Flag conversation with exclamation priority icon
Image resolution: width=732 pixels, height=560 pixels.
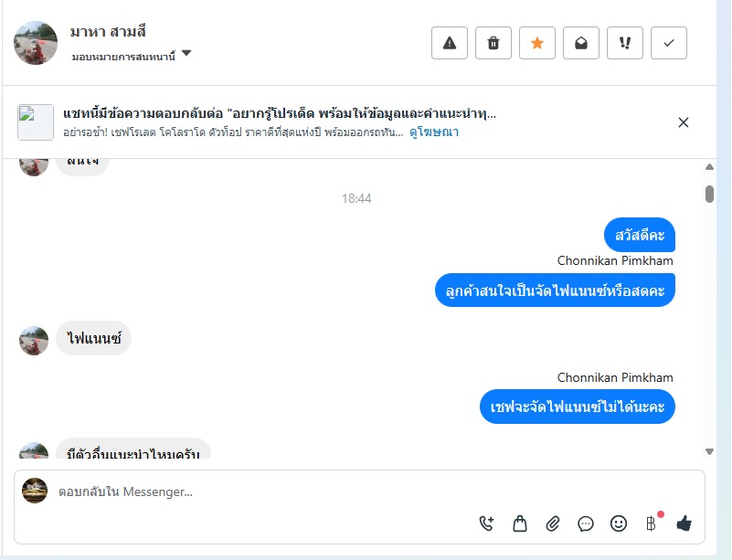point(625,43)
